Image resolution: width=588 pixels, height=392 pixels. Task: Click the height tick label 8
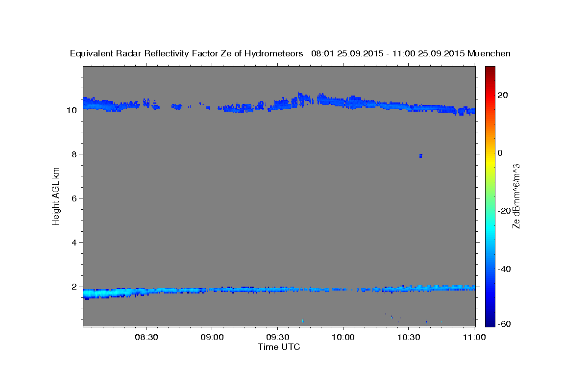click(74, 154)
